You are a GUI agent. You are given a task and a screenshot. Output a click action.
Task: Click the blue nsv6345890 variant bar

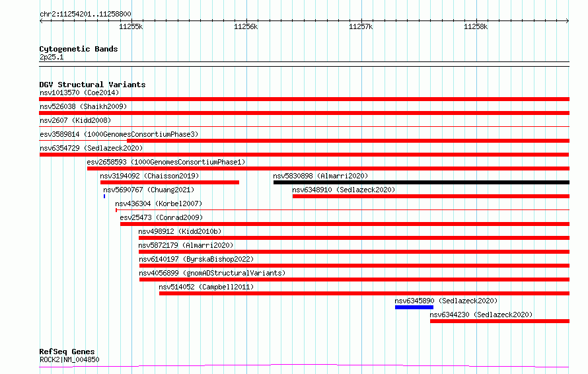point(414,307)
